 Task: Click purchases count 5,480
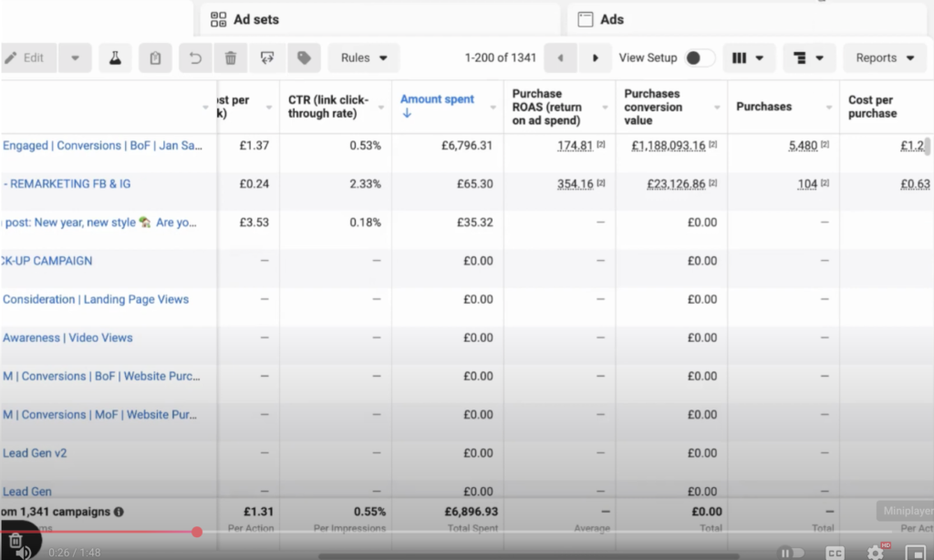click(803, 145)
